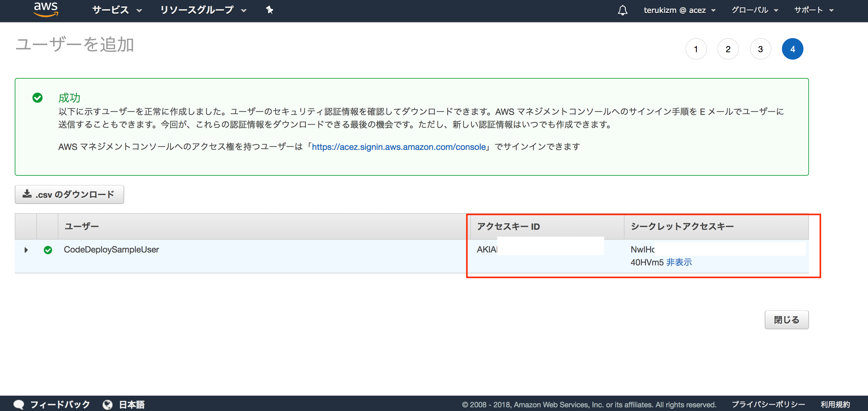Open the notifications bell icon

[x=622, y=10]
